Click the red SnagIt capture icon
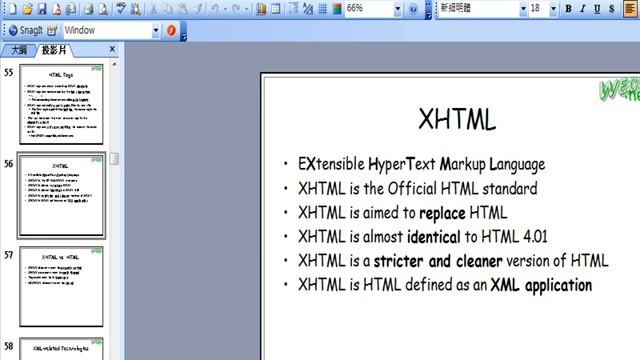Image resolution: width=640 pixels, height=360 pixels. point(171,30)
